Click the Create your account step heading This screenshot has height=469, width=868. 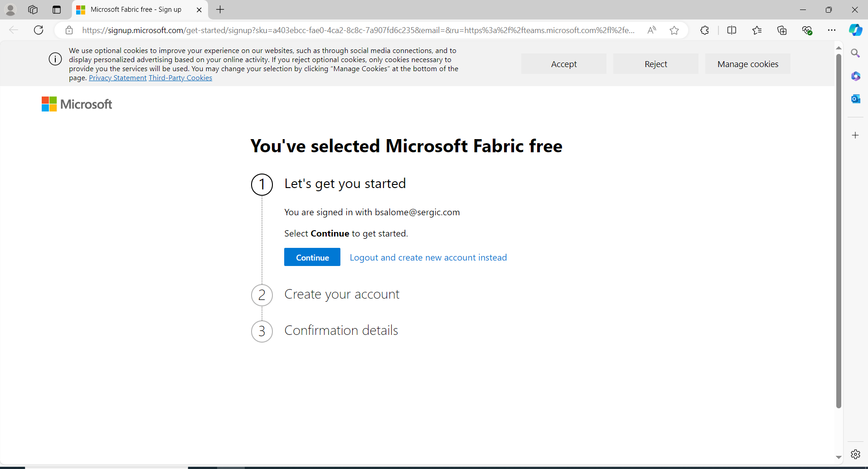[x=342, y=294]
